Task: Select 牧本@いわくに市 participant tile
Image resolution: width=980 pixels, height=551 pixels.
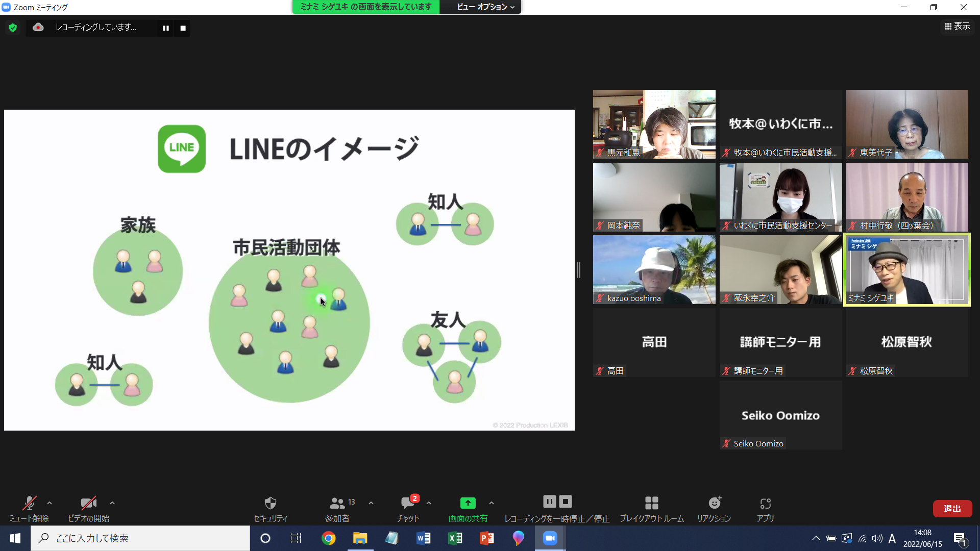Action: (780, 124)
